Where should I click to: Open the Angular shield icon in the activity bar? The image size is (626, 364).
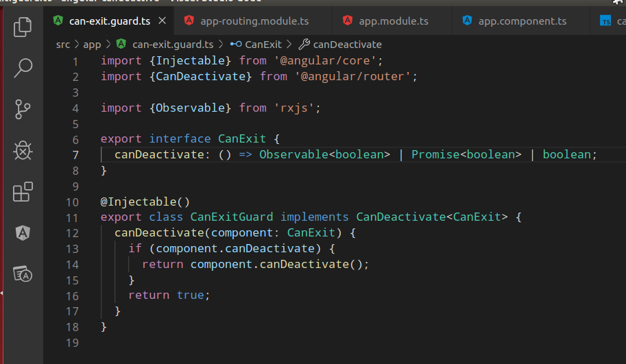pos(23,232)
